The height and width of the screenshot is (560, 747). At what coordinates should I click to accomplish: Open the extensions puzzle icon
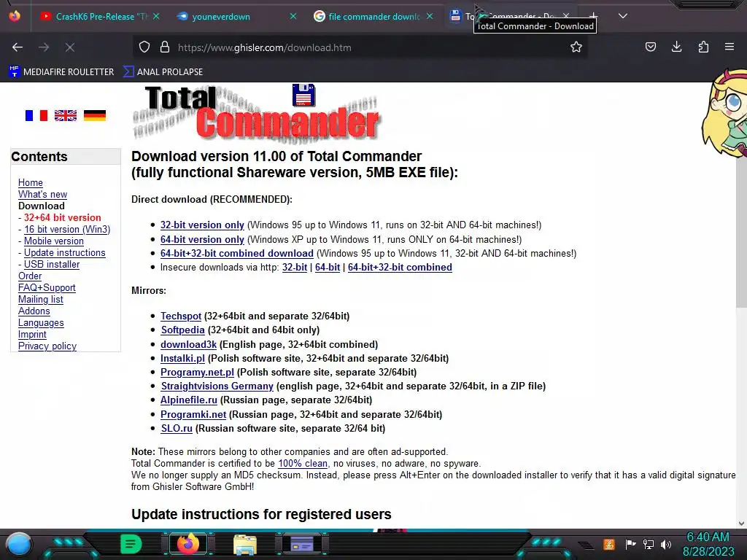pyautogui.click(x=703, y=47)
